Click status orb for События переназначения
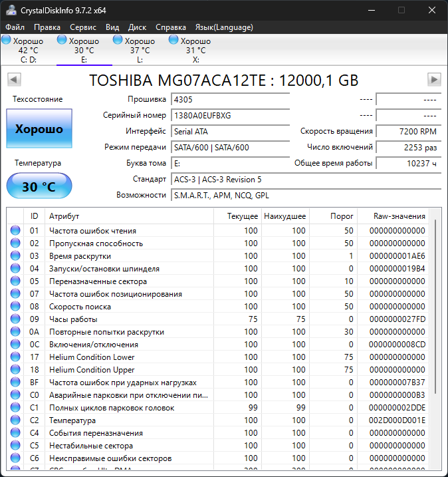The width and height of the screenshot is (448, 477). click(x=15, y=432)
